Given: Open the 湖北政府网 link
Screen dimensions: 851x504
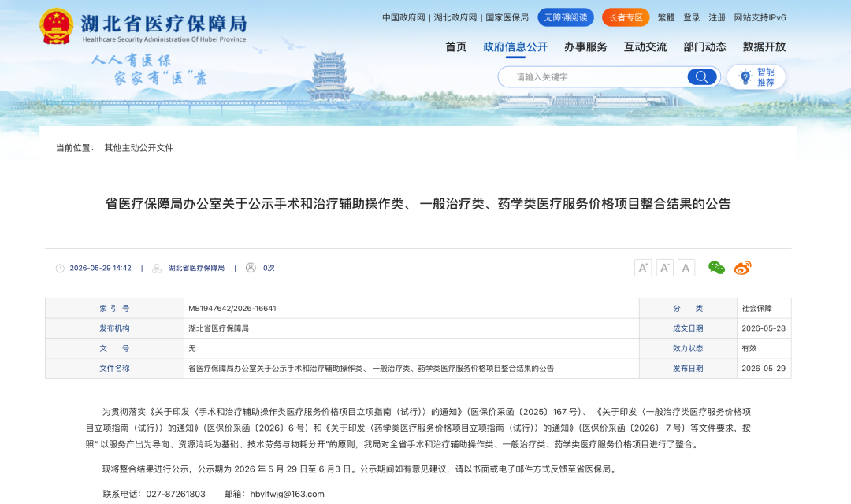Looking at the screenshot, I should [x=455, y=17].
